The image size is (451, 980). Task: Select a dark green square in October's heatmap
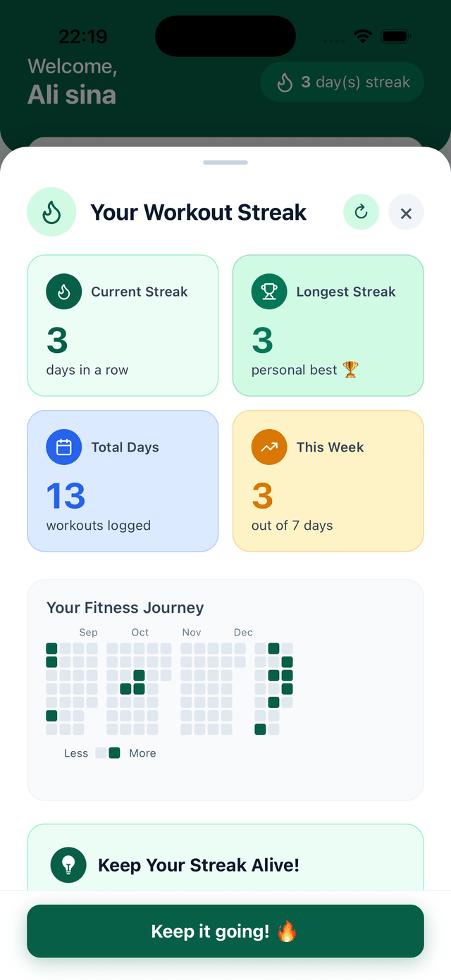tap(139, 675)
